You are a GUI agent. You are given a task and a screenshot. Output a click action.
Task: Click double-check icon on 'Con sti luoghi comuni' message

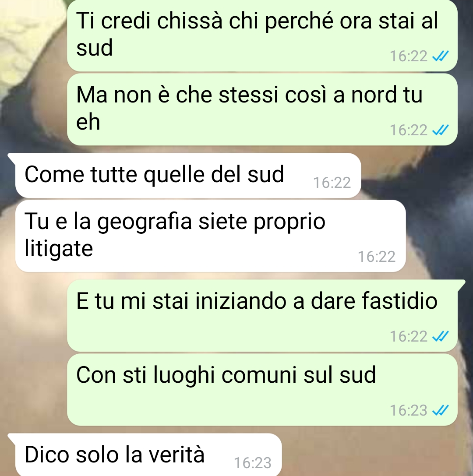coord(440,410)
